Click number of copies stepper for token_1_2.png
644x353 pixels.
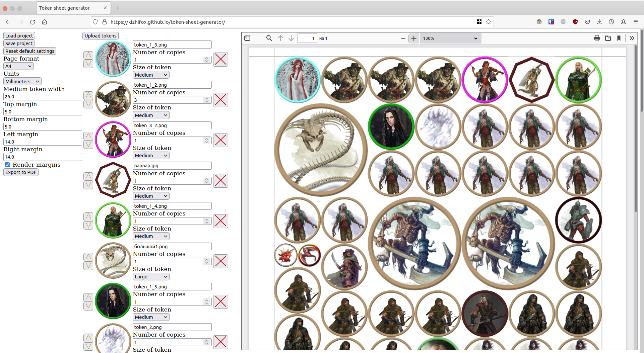tap(207, 100)
